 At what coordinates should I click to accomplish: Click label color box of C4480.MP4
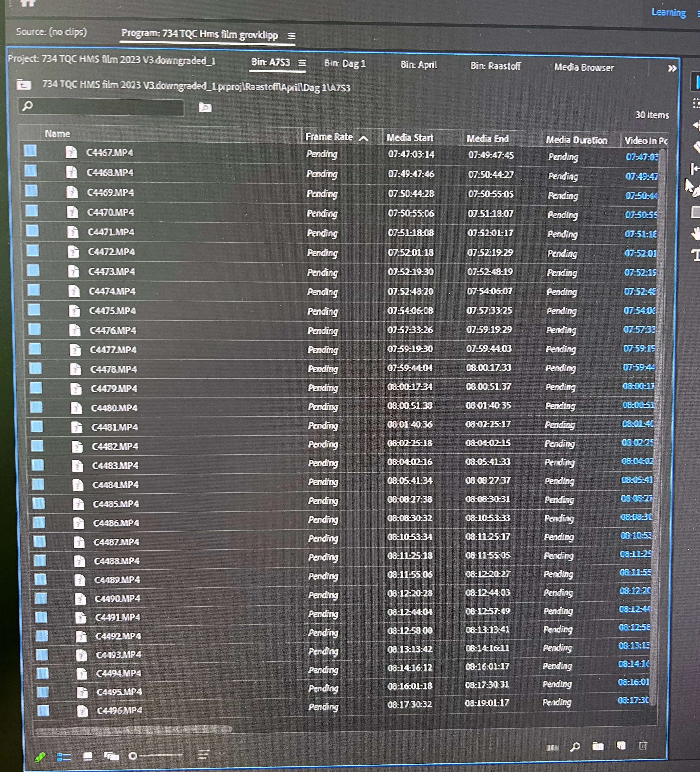[x=36, y=407]
